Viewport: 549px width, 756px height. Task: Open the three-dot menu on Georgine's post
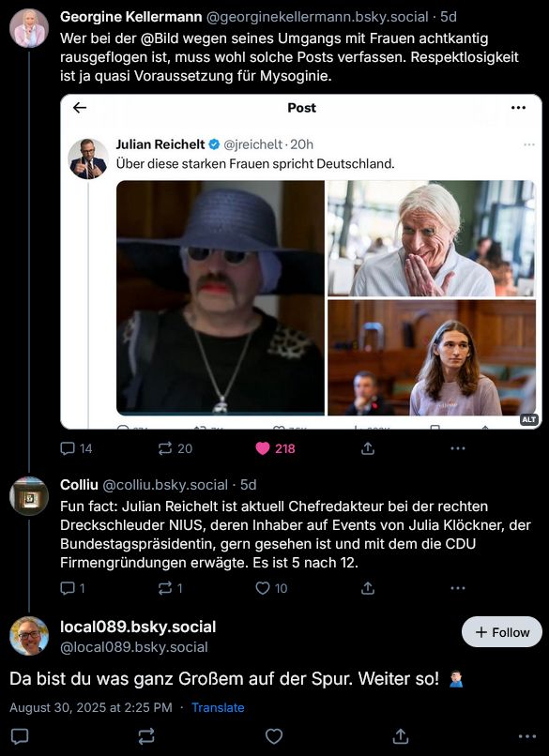point(457,448)
